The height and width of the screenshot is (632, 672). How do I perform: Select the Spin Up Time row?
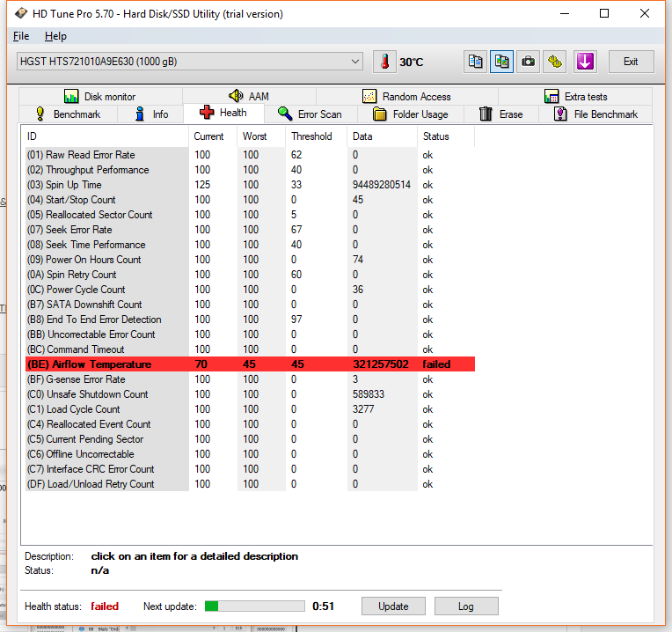250,185
